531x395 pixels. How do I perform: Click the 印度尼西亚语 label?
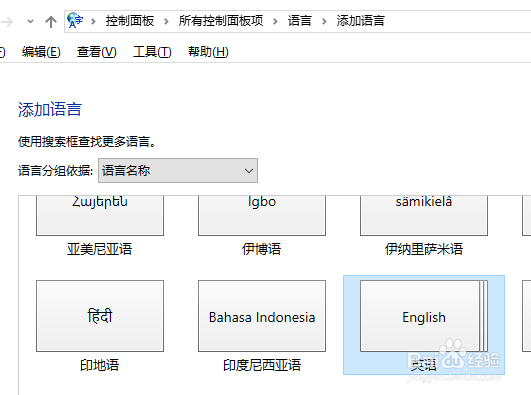pyautogui.click(x=262, y=365)
